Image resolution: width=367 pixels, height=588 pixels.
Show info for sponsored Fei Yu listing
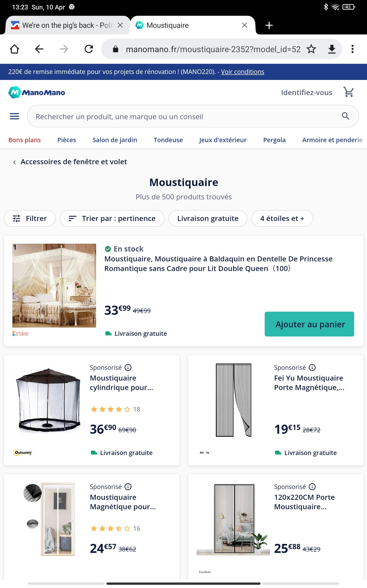click(312, 367)
